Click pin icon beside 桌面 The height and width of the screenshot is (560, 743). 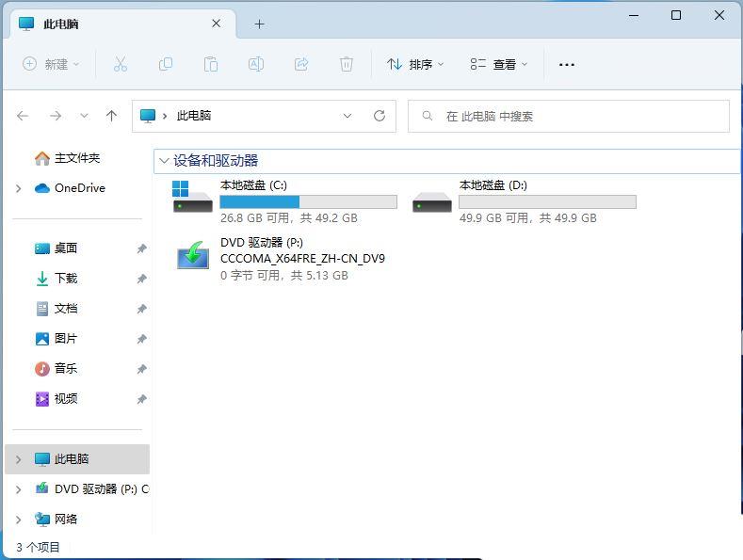coord(141,248)
